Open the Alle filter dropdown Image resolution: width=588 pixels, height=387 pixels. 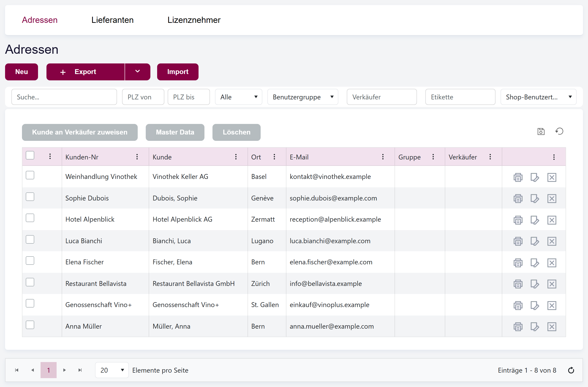[x=238, y=97]
